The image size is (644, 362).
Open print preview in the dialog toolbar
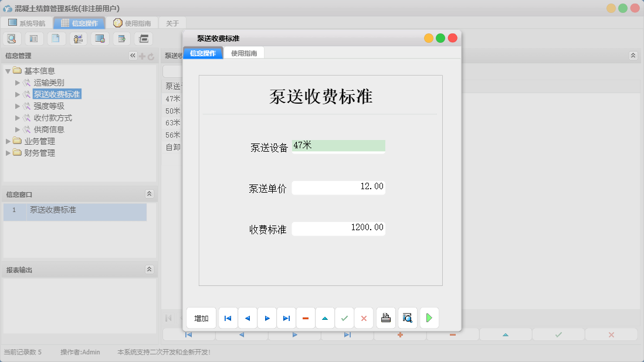tap(407, 318)
